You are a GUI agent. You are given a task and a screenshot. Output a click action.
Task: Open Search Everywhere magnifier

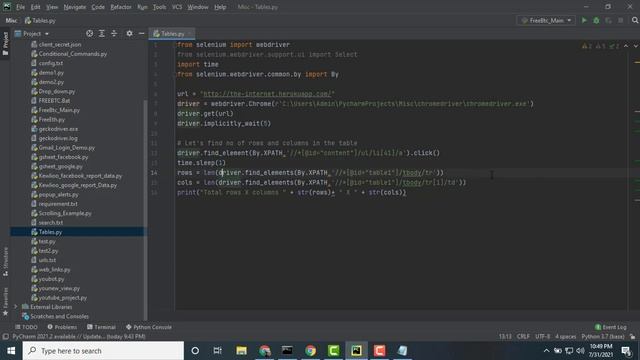point(635,20)
